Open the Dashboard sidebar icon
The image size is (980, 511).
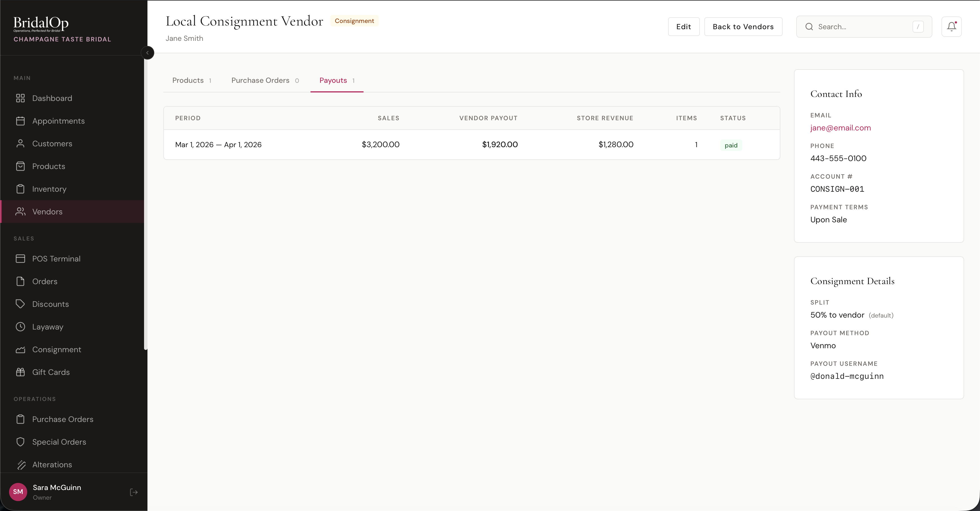[21, 98]
